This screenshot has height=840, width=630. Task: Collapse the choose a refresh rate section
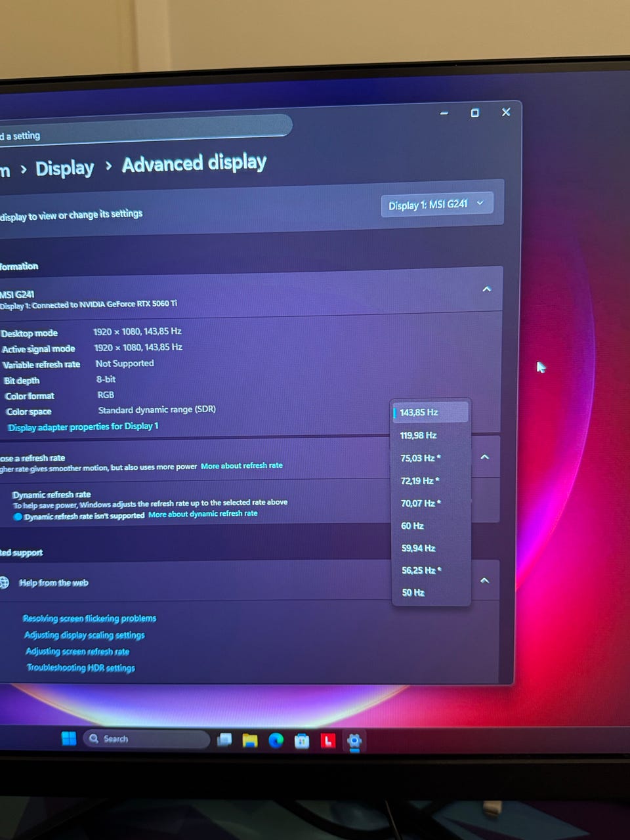(484, 457)
